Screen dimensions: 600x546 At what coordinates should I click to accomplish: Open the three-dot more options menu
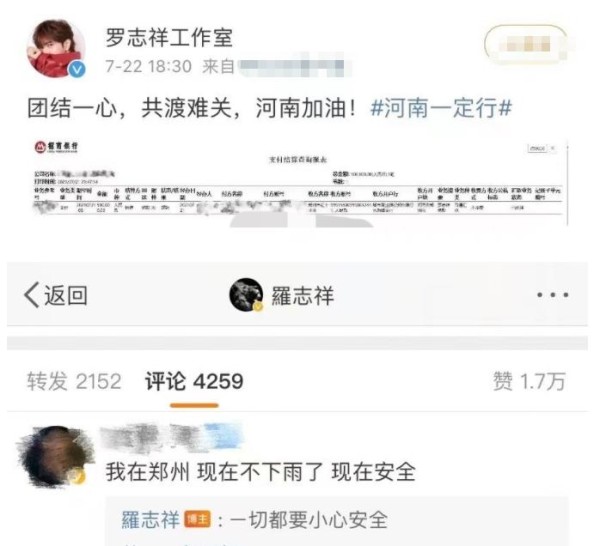(553, 295)
